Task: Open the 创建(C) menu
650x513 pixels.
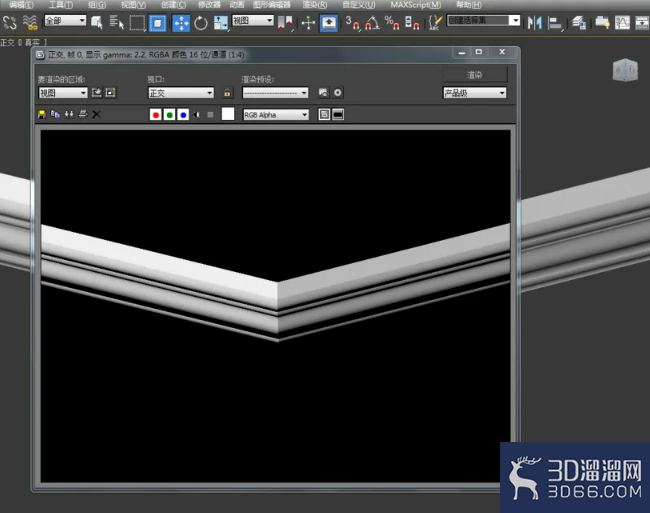Action: pyautogui.click(x=173, y=5)
